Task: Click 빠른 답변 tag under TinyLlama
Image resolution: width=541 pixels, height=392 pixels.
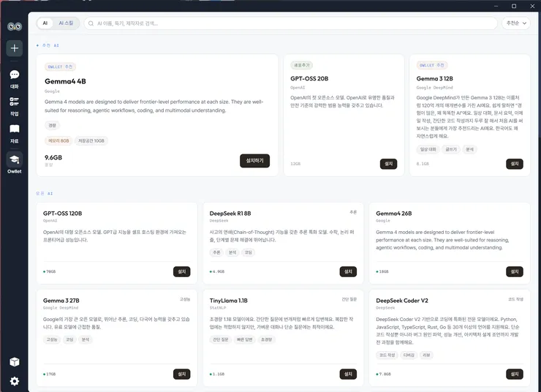Action: point(244,339)
